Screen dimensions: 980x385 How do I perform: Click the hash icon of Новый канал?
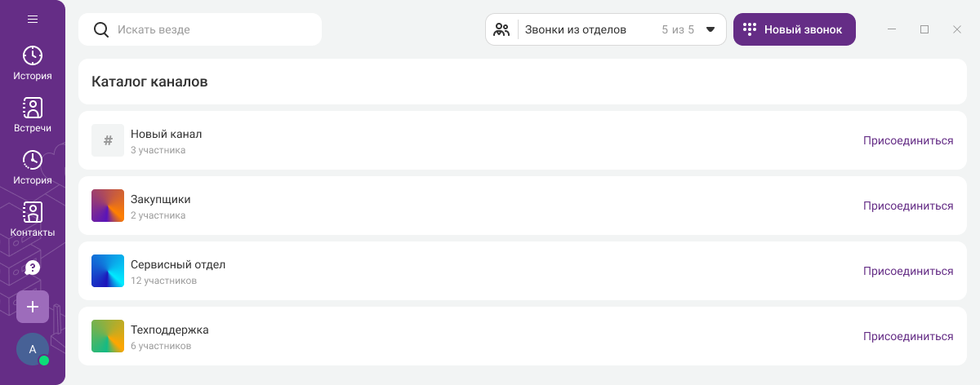click(x=108, y=140)
